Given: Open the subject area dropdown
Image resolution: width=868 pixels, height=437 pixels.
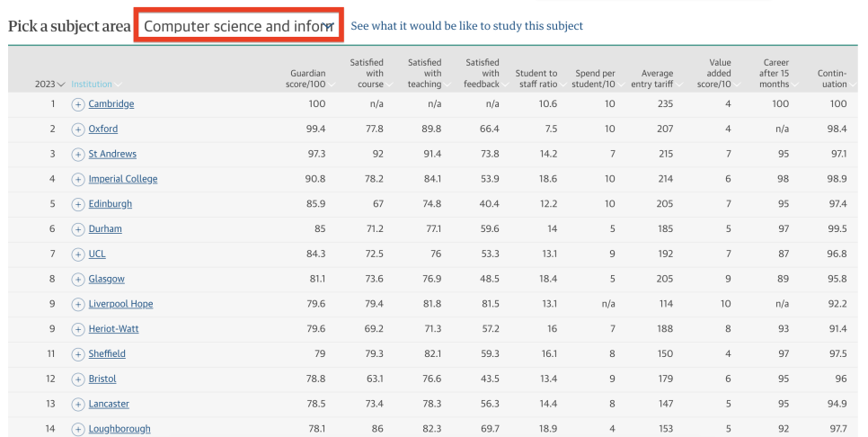Looking at the screenshot, I should click(239, 25).
